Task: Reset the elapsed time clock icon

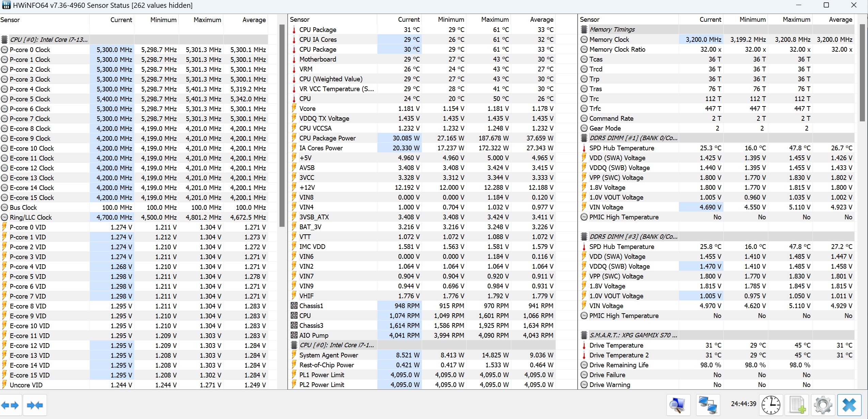Action: (771, 405)
